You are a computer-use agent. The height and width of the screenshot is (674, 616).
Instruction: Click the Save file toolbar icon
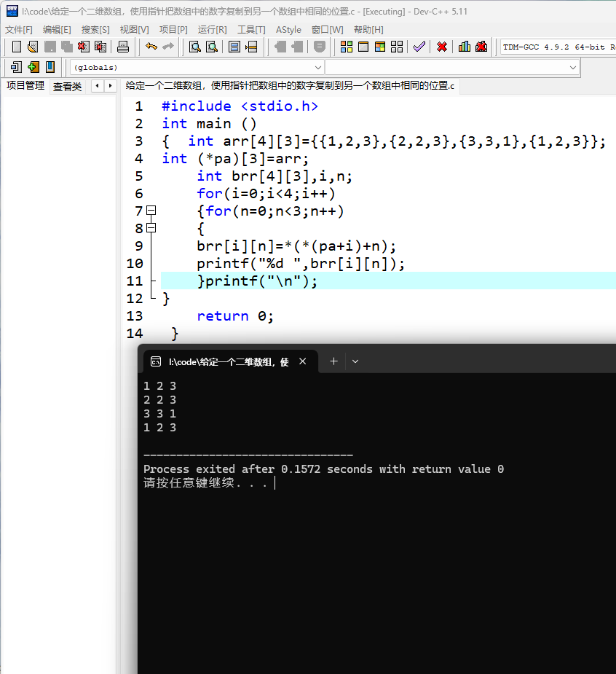pyautogui.click(x=50, y=47)
